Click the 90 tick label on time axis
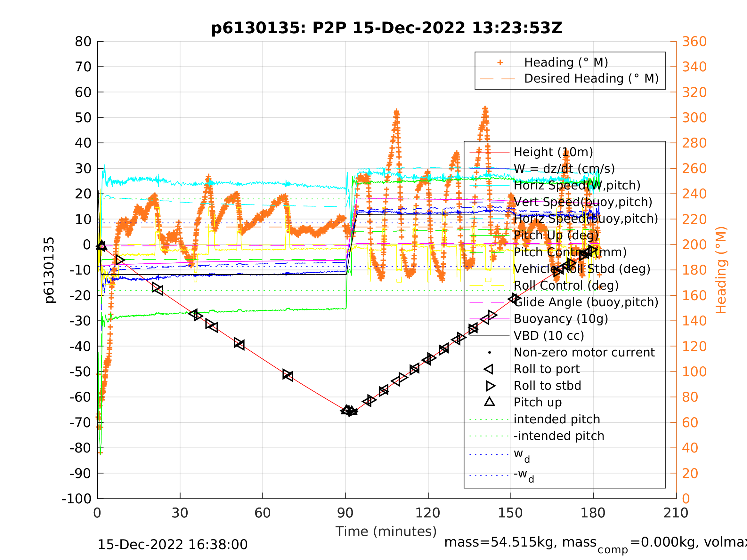This screenshot has height=560, width=747. pos(345,513)
